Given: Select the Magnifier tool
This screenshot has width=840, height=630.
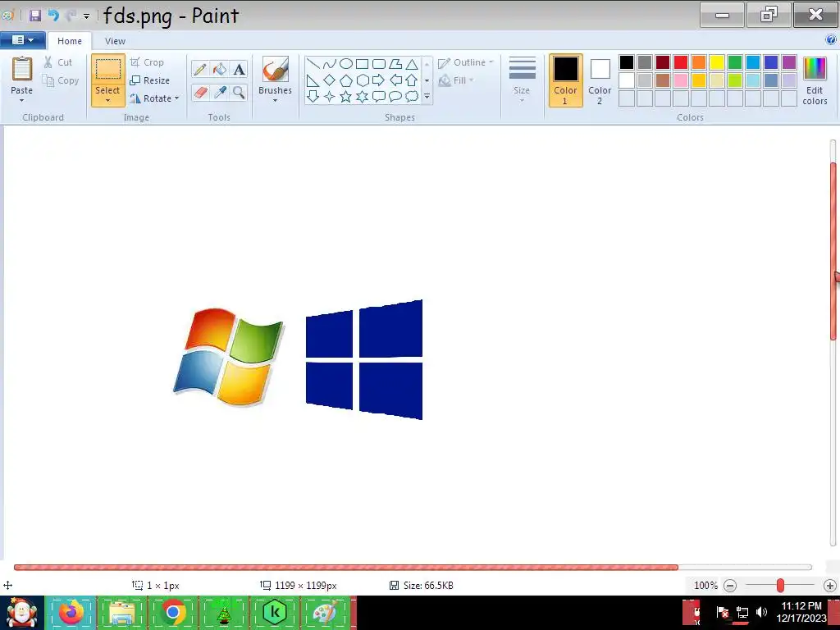Looking at the screenshot, I should click(239, 92).
